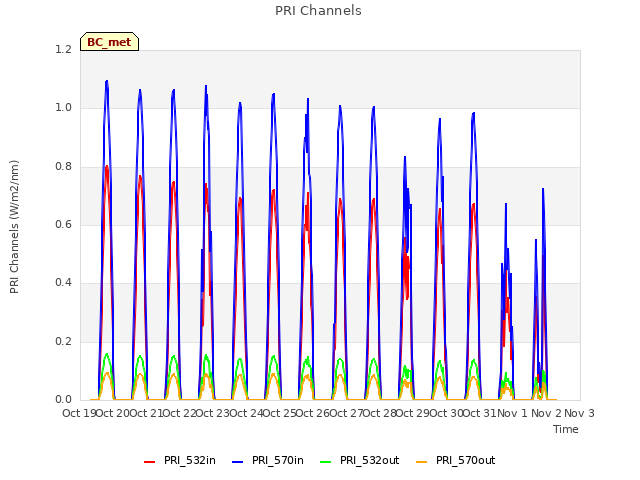The width and height of the screenshot is (640, 480).
Task: Select PRI_570in legend label
Action: point(278,460)
